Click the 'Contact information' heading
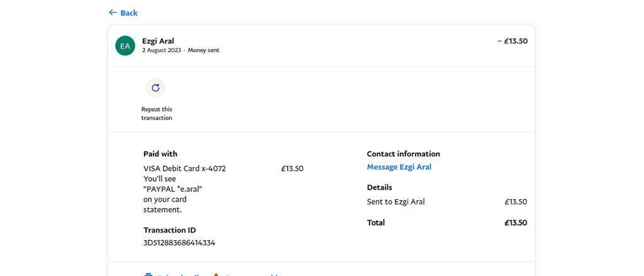Image resolution: width=644 pixels, height=276 pixels. [403, 154]
